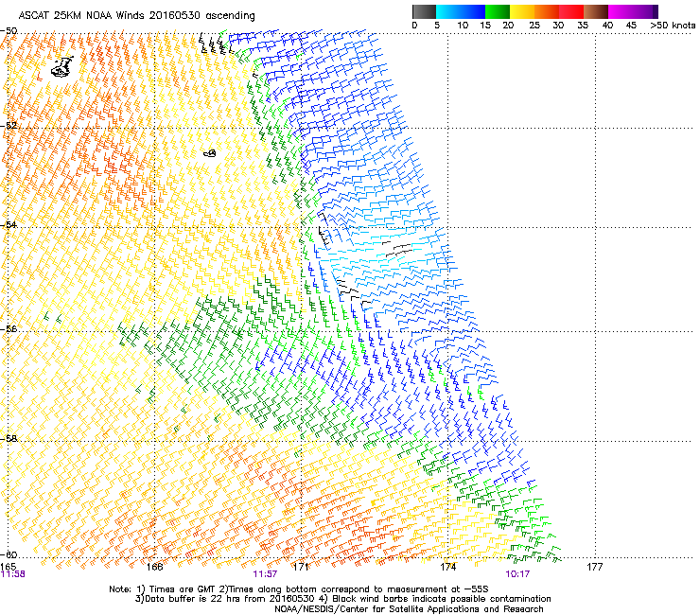Click the latitude label '-52'

point(9,126)
